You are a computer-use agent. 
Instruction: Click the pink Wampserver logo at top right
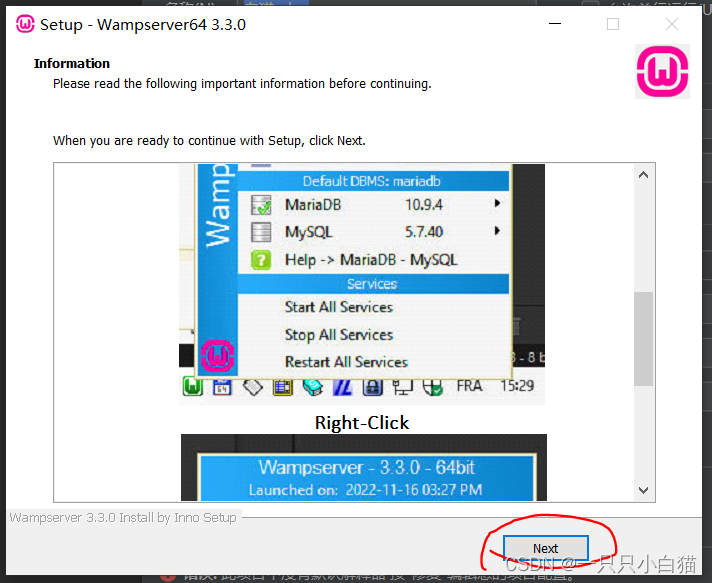[663, 71]
